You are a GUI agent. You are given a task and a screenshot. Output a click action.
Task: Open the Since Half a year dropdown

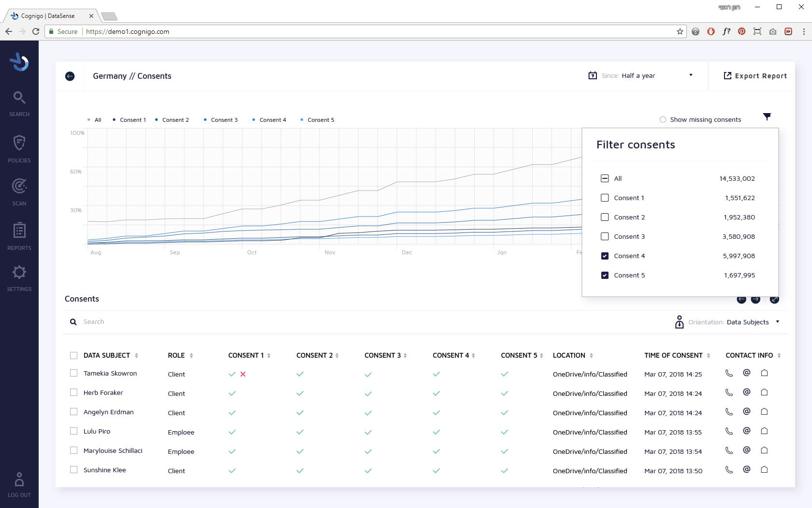(x=647, y=75)
